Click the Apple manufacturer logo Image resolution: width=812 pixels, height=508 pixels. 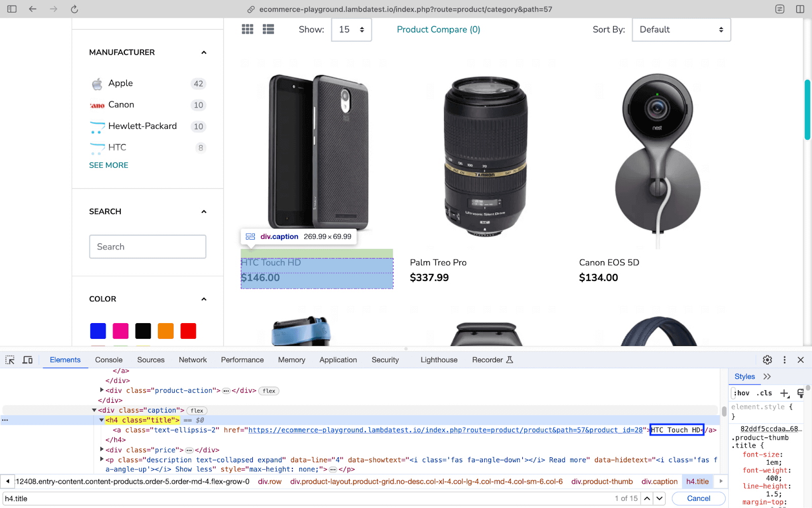tap(97, 84)
